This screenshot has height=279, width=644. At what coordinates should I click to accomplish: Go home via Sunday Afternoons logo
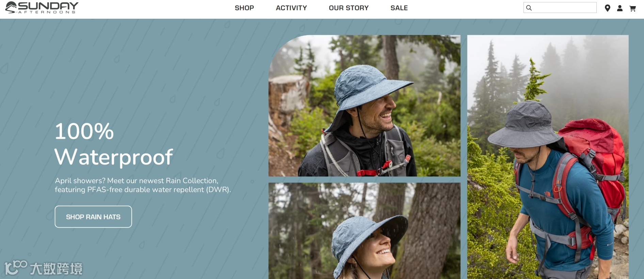(x=42, y=7)
